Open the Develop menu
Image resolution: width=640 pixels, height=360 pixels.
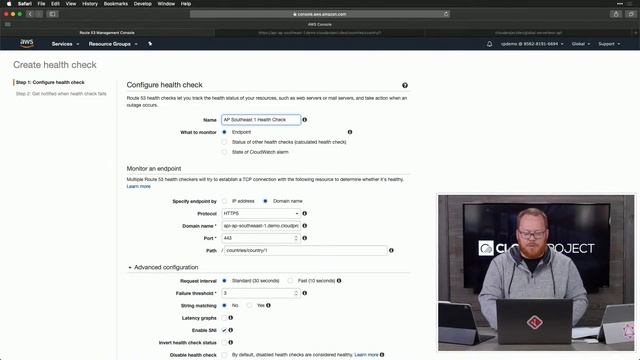pos(142,4)
